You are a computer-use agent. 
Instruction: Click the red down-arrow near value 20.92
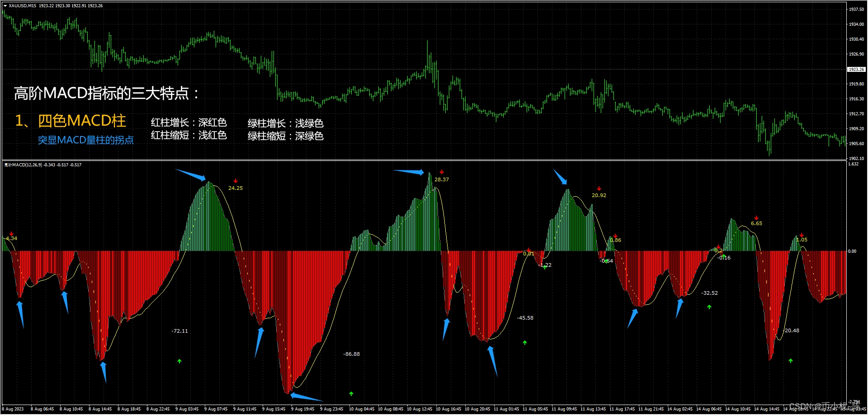tap(599, 189)
